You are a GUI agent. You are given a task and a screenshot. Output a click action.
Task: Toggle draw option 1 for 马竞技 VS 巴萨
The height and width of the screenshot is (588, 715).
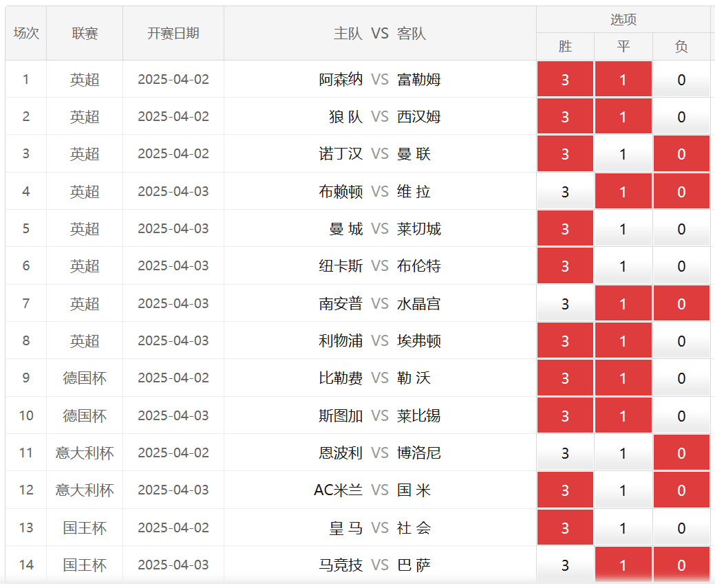pyautogui.click(x=623, y=565)
